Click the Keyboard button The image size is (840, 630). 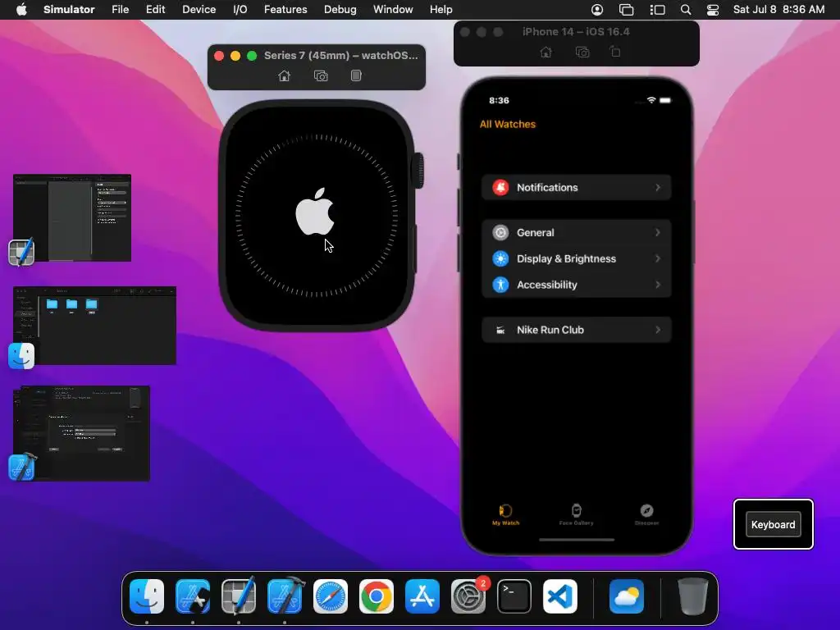(x=773, y=524)
